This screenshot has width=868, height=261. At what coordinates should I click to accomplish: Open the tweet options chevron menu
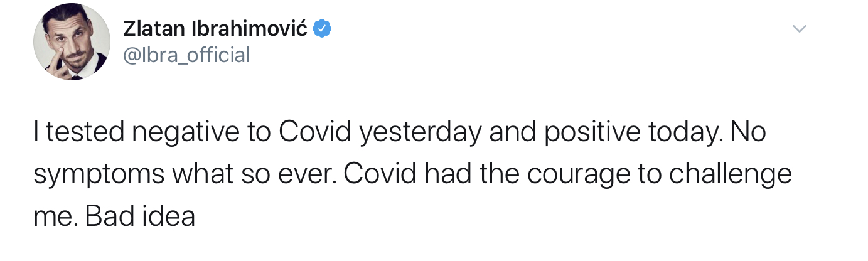coord(799,29)
